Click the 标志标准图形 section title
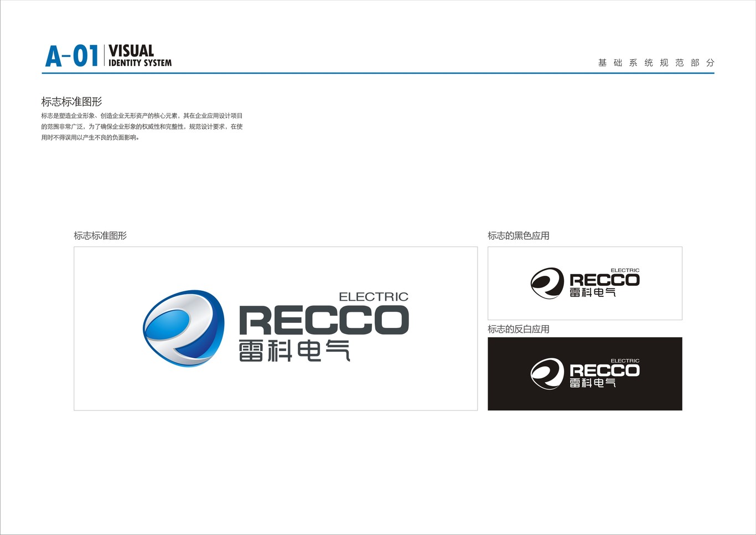The height and width of the screenshot is (535, 756). [71, 102]
